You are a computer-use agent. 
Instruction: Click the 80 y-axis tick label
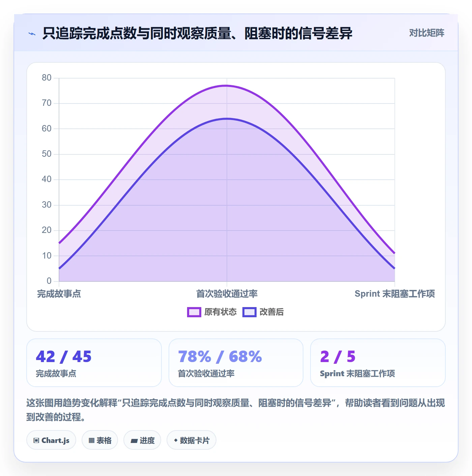(x=47, y=78)
